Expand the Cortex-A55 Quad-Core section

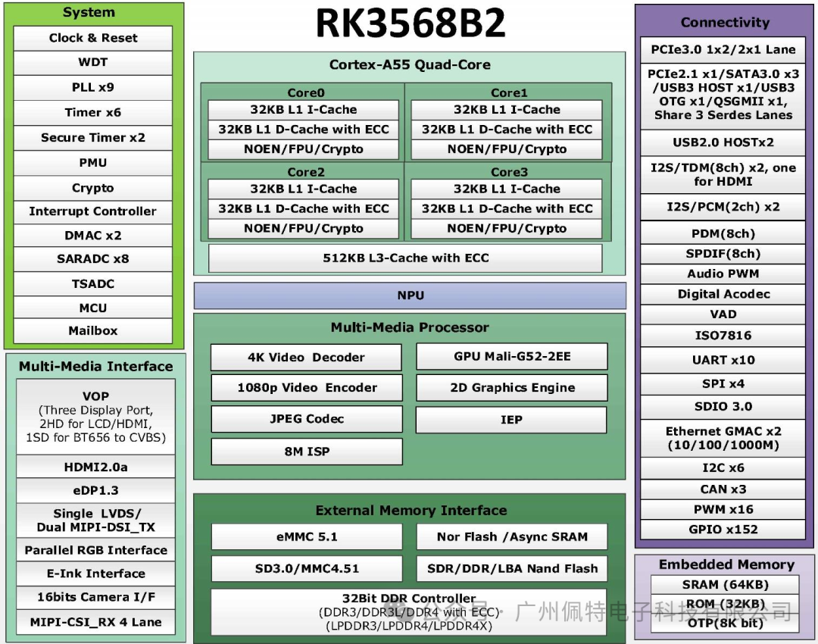pyautogui.click(x=411, y=64)
